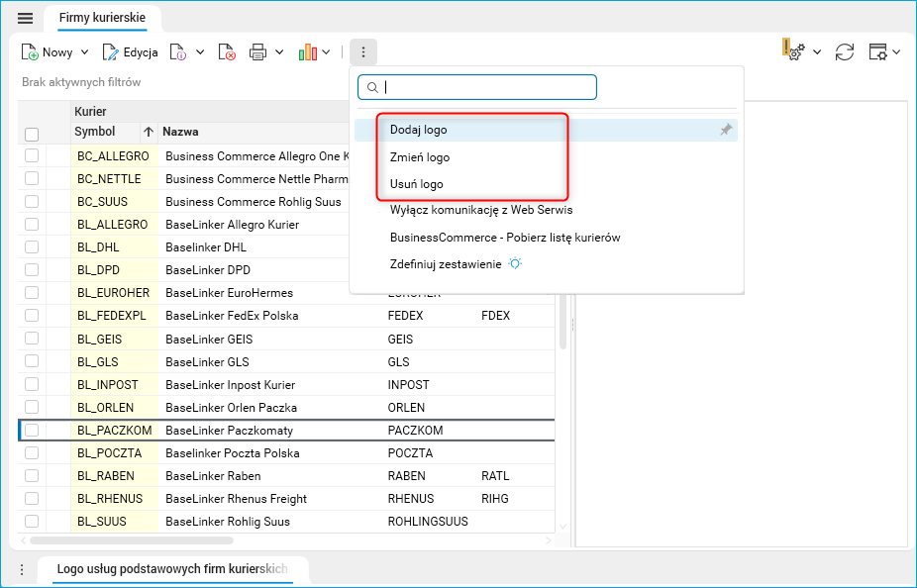Expand the chart reports dropdown arrow

click(x=326, y=52)
